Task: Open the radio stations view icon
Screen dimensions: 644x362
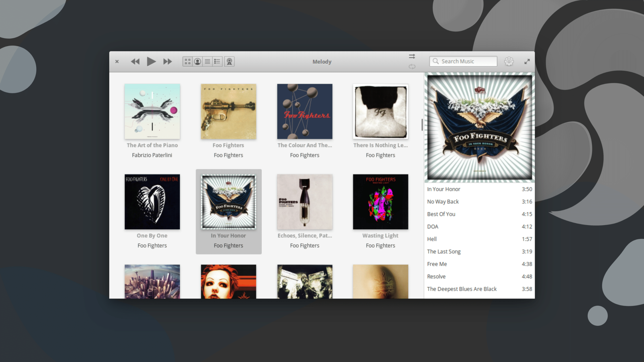Action: (229, 62)
